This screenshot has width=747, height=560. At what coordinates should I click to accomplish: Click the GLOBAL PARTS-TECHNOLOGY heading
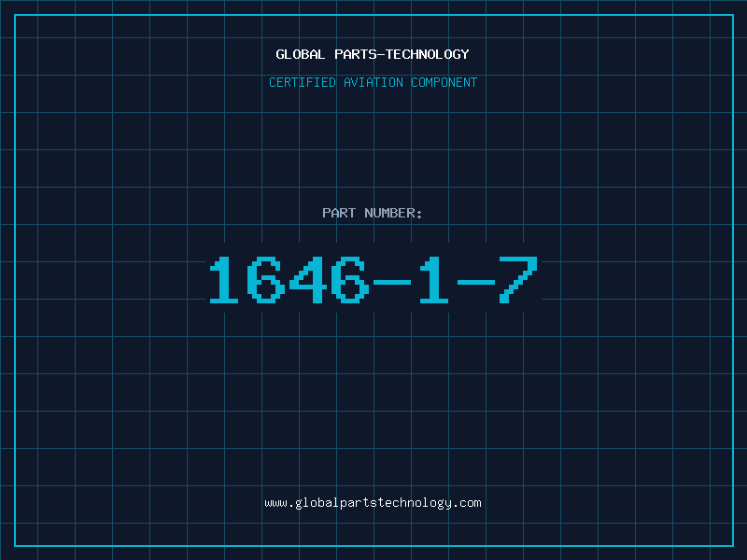(373, 54)
